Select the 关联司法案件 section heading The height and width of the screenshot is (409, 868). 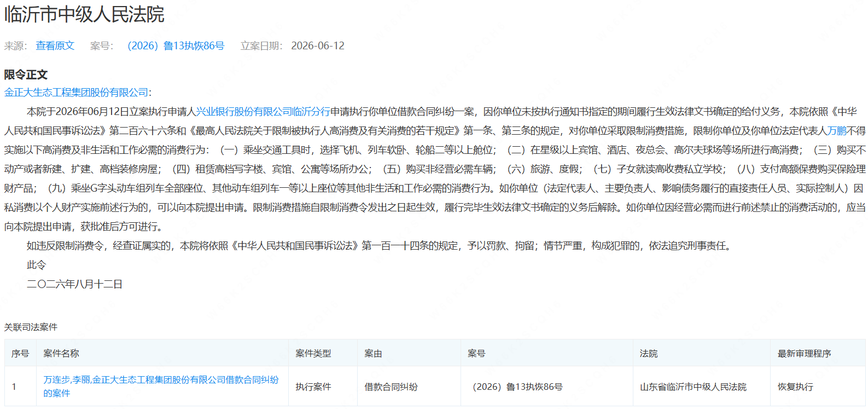point(31,327)
